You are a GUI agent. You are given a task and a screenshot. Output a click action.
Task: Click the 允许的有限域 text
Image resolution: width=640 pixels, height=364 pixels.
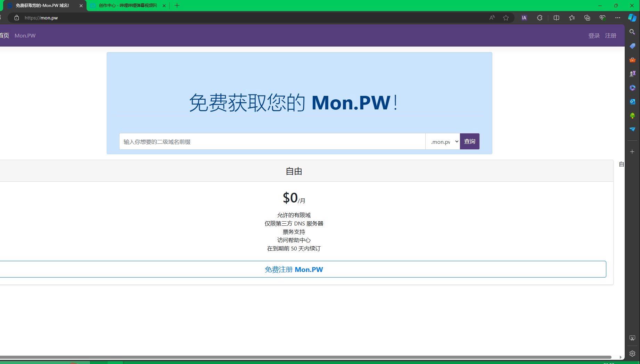point(294,215)
